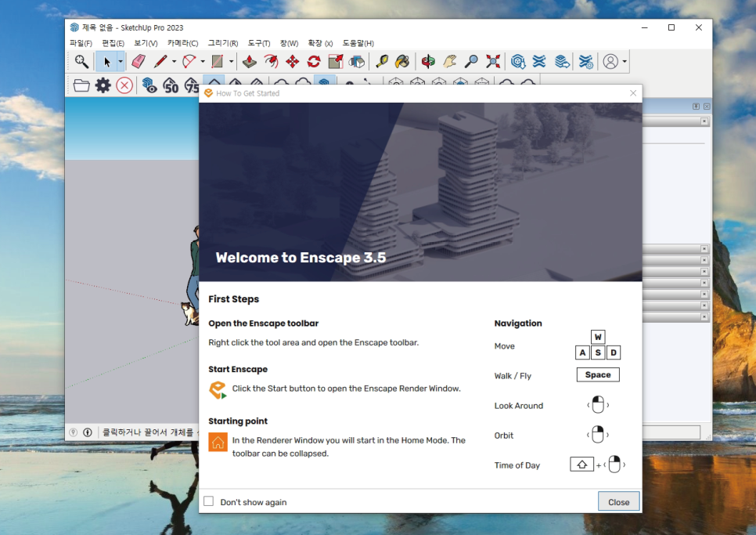756x535 pixels.
Task: Open the 편집(E) menu
Action: 113,43
